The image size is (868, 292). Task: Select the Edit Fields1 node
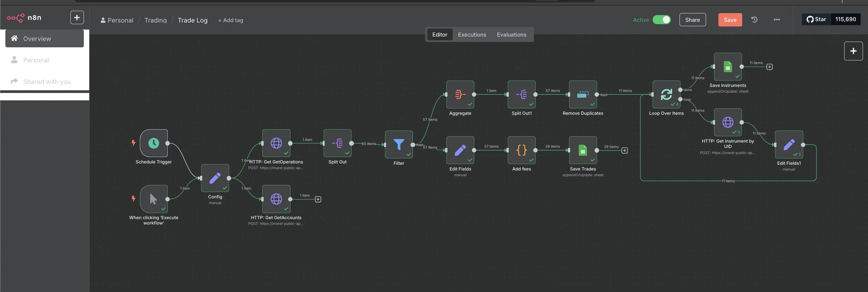click(789, 144)
